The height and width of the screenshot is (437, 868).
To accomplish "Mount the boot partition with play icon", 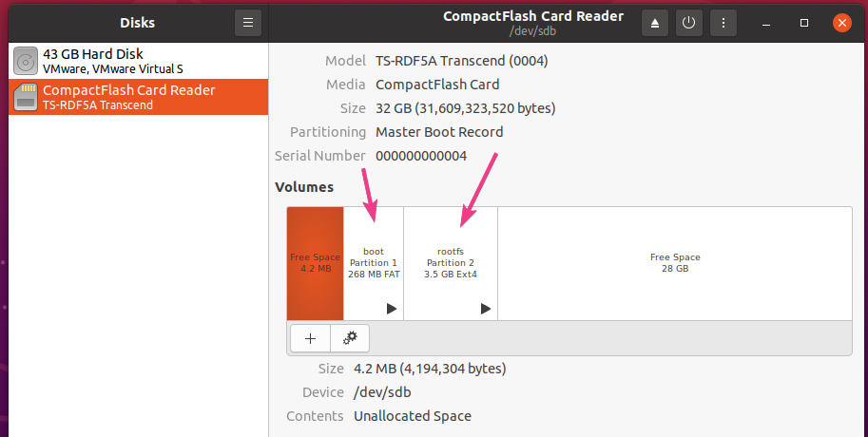I will pos(391,309).
